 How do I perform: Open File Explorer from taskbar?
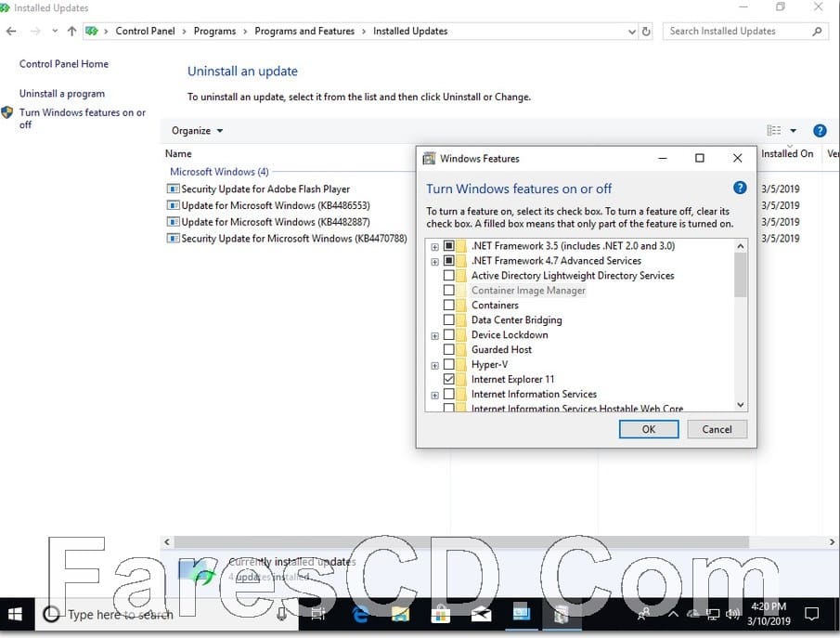click(x=400, y=615)
